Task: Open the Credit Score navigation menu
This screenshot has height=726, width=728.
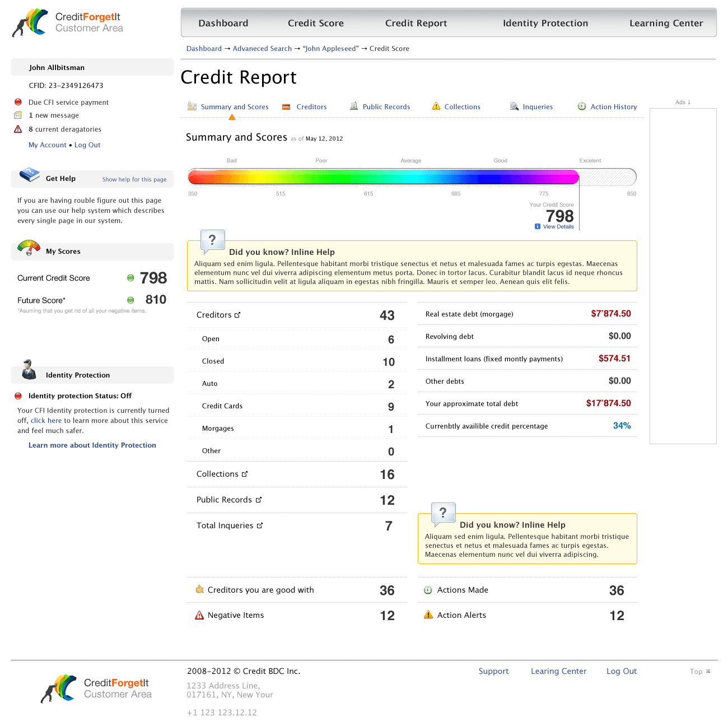Action: [315, 23]
